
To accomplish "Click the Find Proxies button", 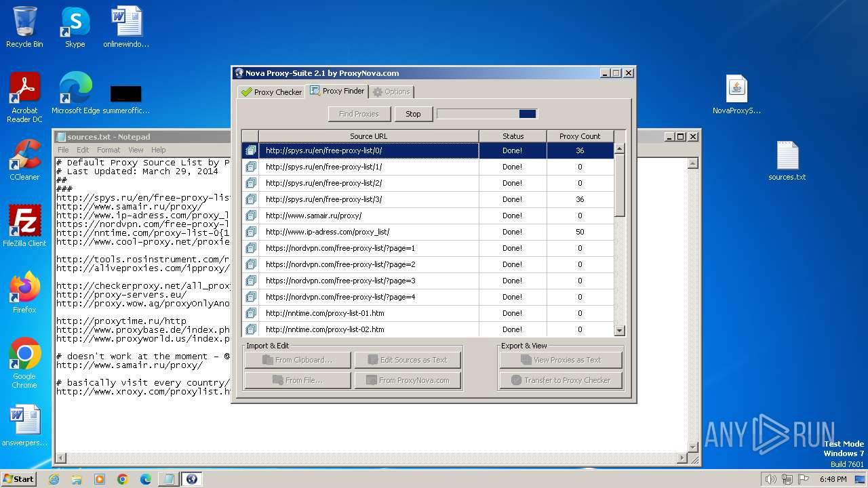I will pyautogui.click(x=359, y=114).
